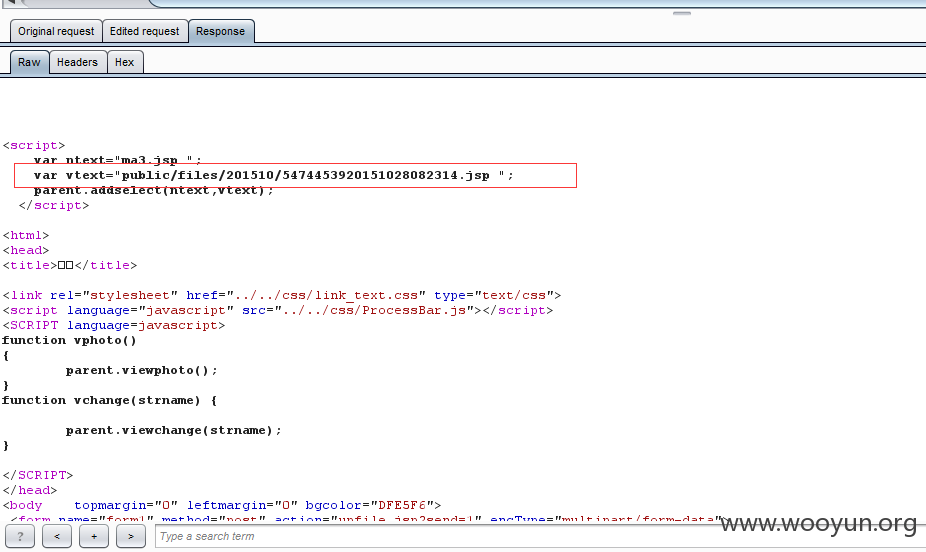Click the parent.addselect(ntext,vtext) line
The image size is (926, 552).
tap(154, 190)
